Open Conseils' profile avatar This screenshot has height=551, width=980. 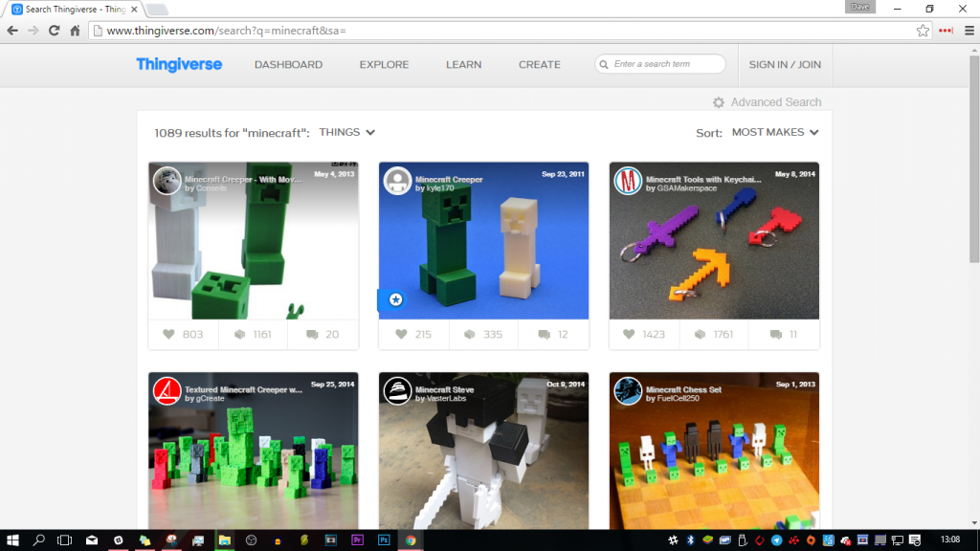tap(167, 181)
